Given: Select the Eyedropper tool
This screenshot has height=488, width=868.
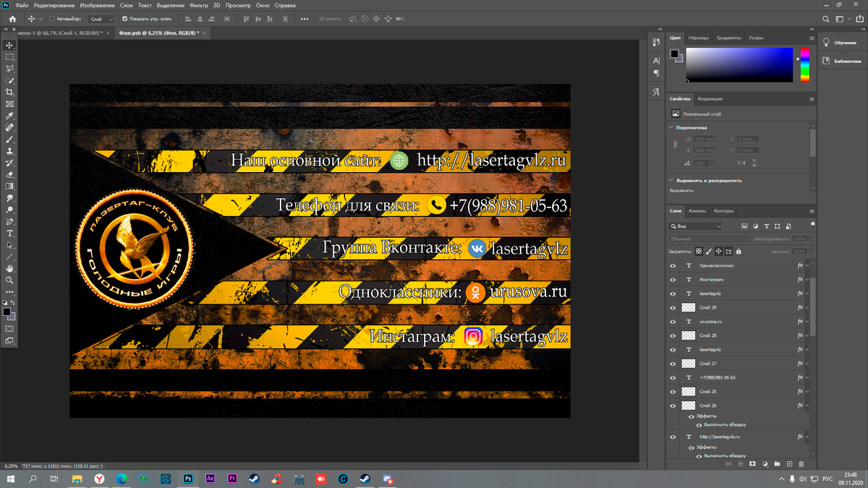Looking at the screenshot, I should pyautogui.click(x=10, y=116).
